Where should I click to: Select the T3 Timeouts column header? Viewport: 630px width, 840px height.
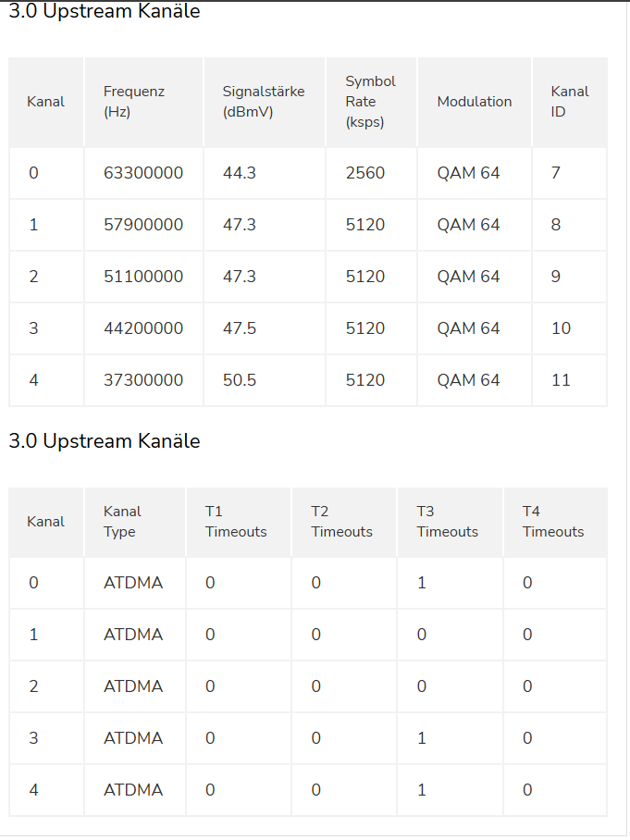pyautogui.click(x=447, y=522)
